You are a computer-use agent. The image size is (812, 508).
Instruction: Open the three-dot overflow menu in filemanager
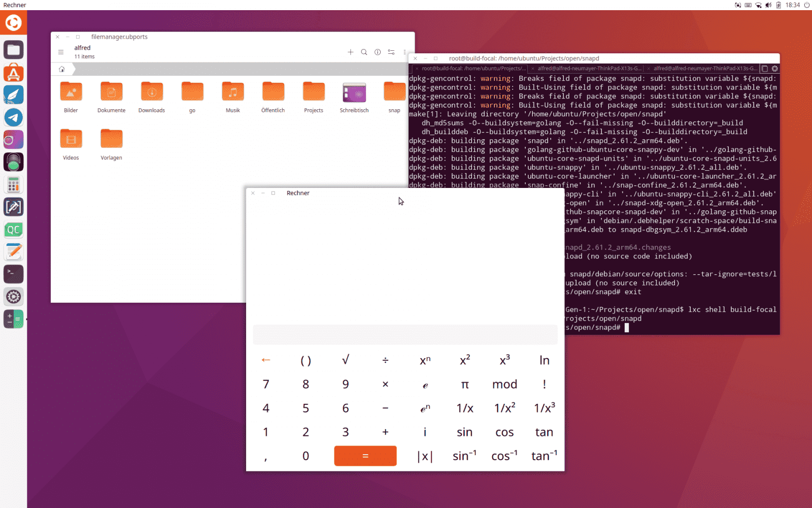pyautogui.click(x=404, y=52)
